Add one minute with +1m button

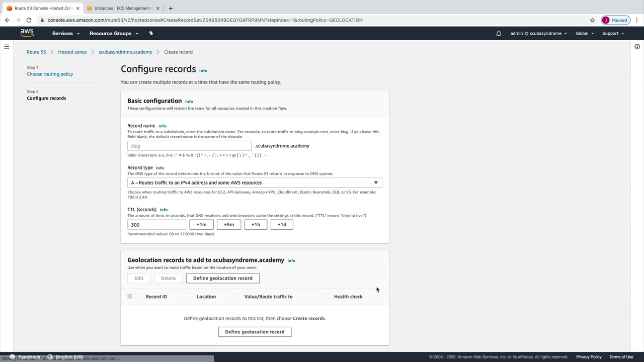[x=201, y=225]
